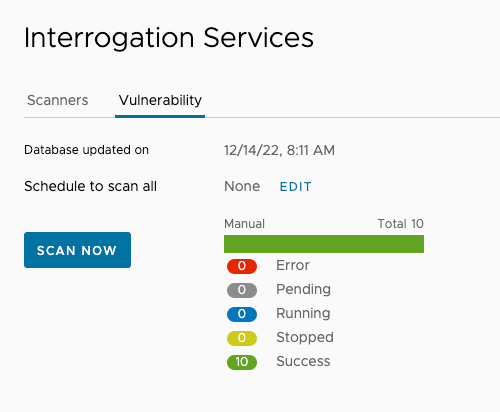Click the Success status label
The height and width of the screenshot is (412, 500).
click(x=303, y=361)
